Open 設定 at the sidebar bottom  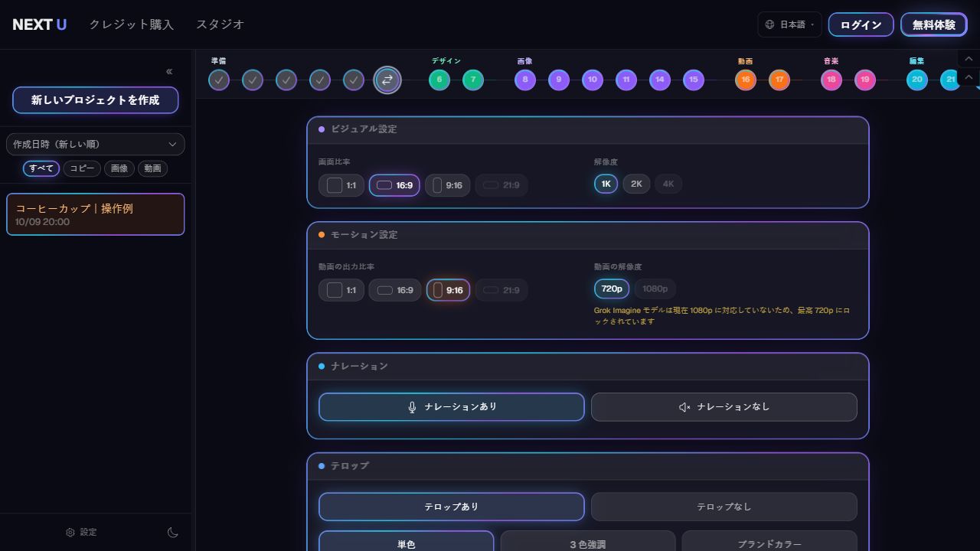82,533
